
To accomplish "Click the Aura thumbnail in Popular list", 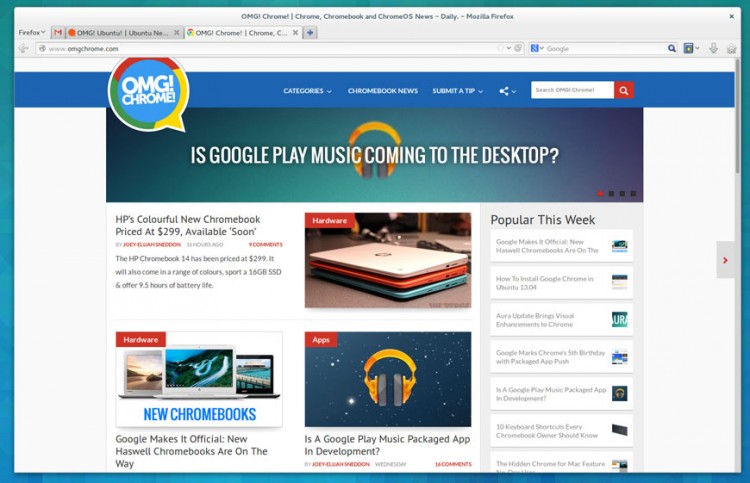I will tap(619, 319).
